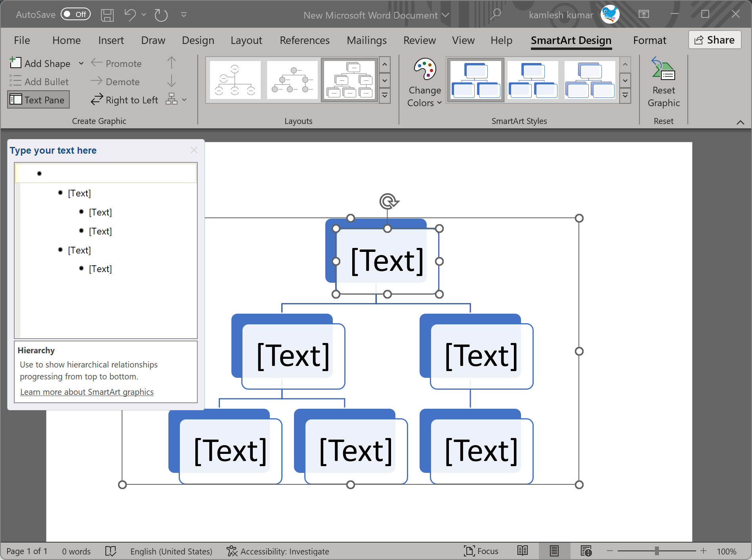752x560 pixels.
Task: Click the Search magnifier icon
Action: tap(495, 15)
